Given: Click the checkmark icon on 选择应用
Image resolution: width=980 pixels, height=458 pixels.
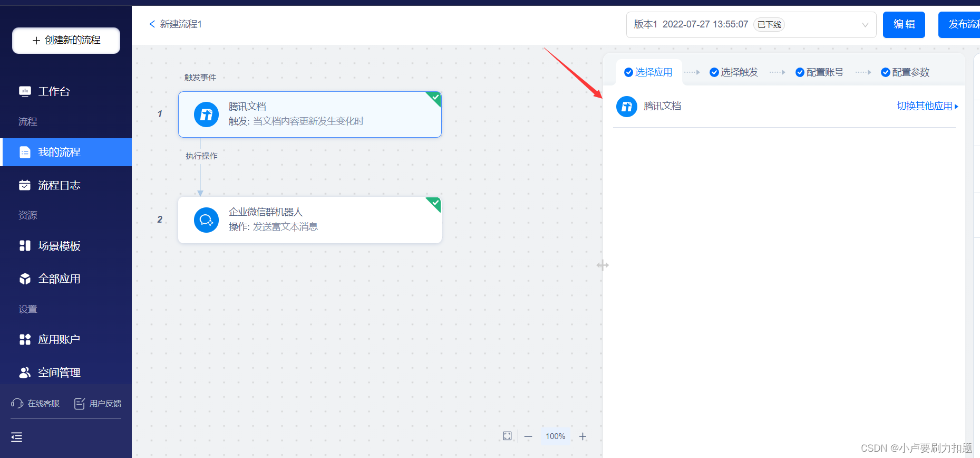Looking at the screenshot, I should [x=628, y=72].
